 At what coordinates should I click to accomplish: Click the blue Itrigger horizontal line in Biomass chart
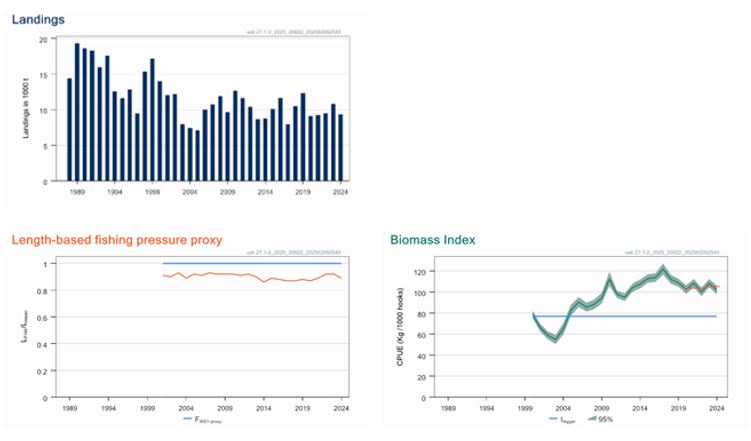[625, 316]
